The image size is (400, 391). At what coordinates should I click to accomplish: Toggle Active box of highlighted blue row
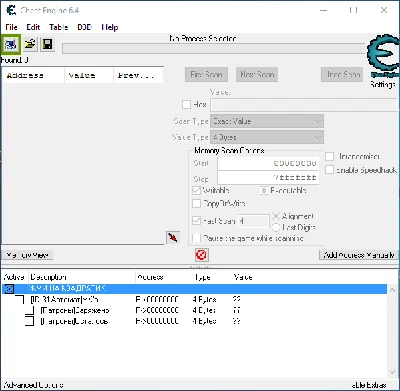point(9,289)
